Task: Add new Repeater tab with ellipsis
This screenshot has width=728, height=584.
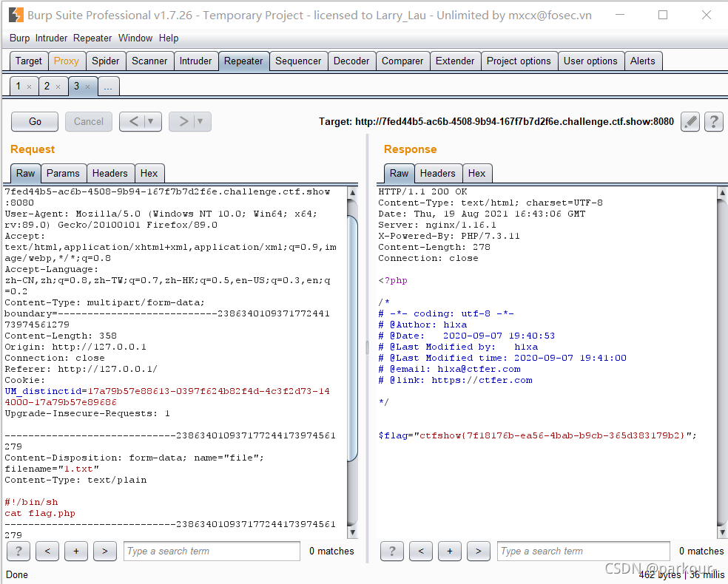Action: pos(108,86)
